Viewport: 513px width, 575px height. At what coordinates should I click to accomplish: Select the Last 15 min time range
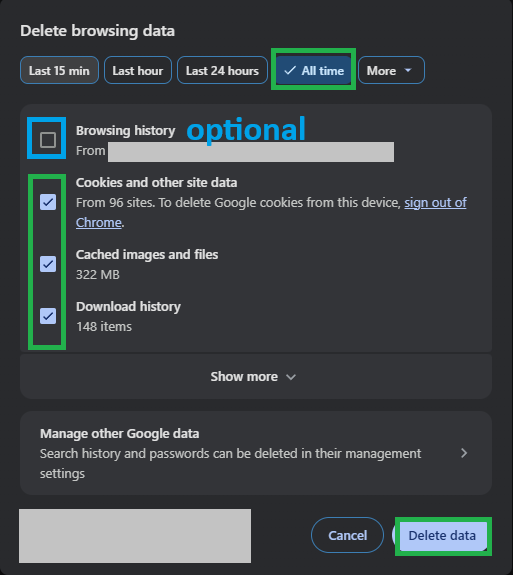[x=59, y=70]
